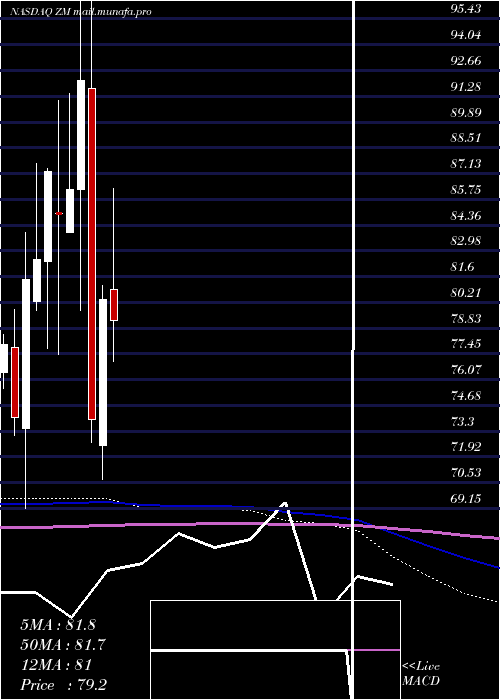This screenshot has height=700, width=500.
Task: Click the small red doji mark near 84.36
Action: click(59, 214)
